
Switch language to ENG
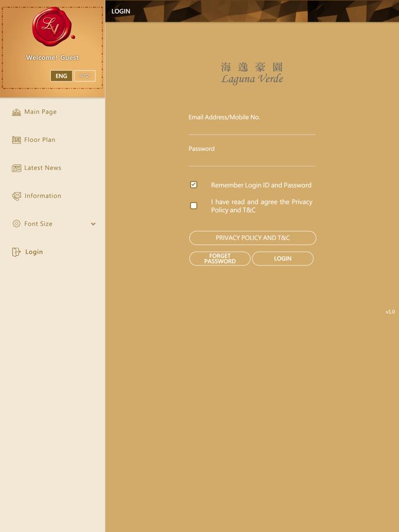click(x=61, y=76)
